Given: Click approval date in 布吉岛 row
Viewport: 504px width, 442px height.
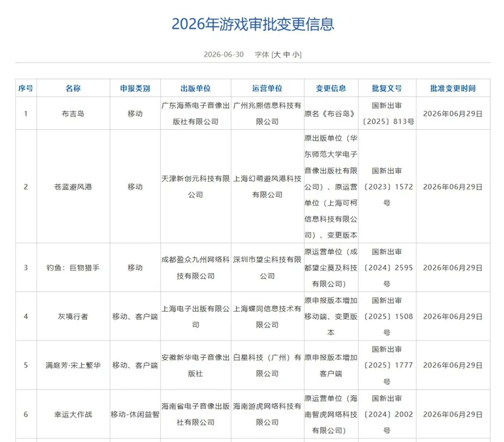Looking at the screenshot, I should (x=453, y=114).
